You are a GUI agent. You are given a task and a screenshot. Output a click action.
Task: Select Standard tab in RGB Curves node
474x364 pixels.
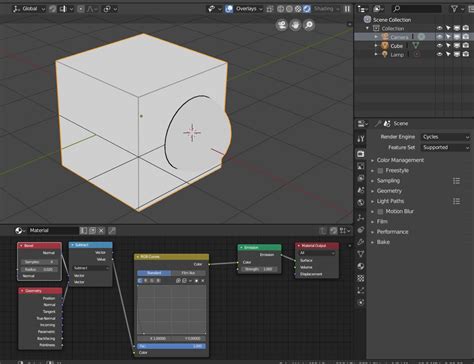(154, 273)
